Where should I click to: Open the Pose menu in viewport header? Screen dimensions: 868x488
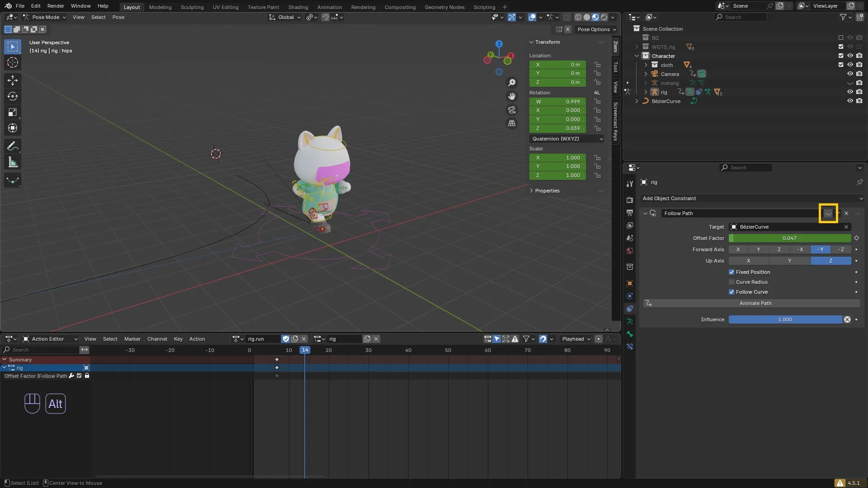pos(118,17)
